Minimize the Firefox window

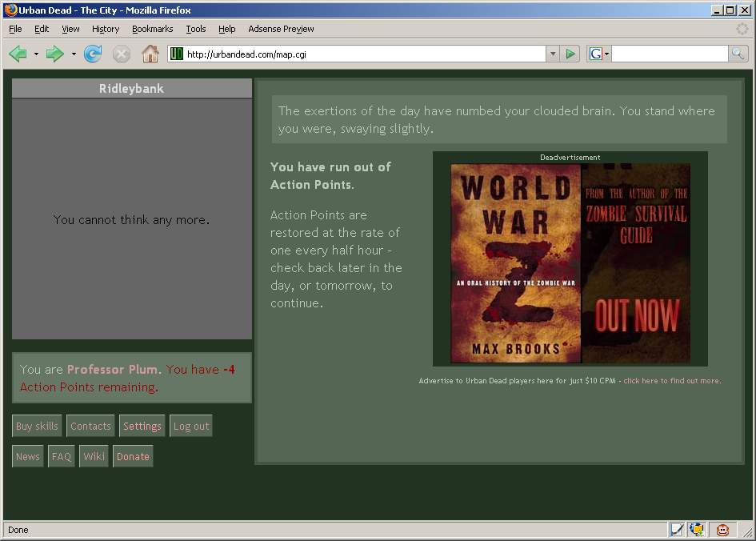coord(717,10)
